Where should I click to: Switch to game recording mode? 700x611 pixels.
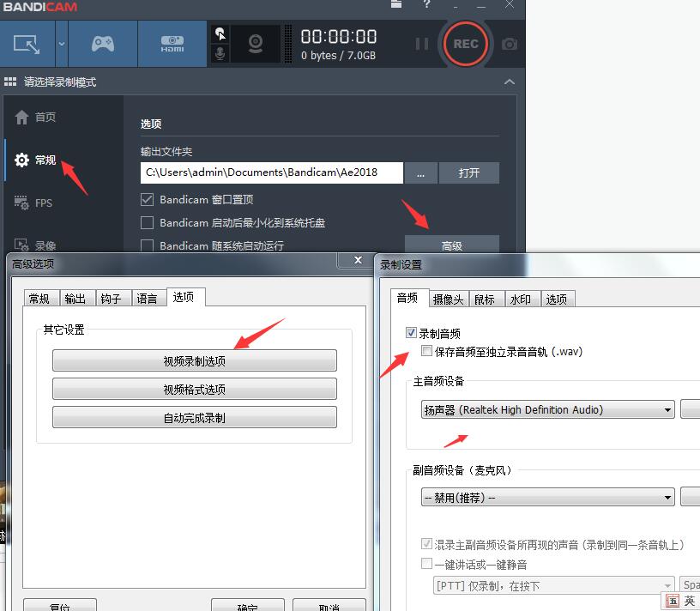[103, 43]
